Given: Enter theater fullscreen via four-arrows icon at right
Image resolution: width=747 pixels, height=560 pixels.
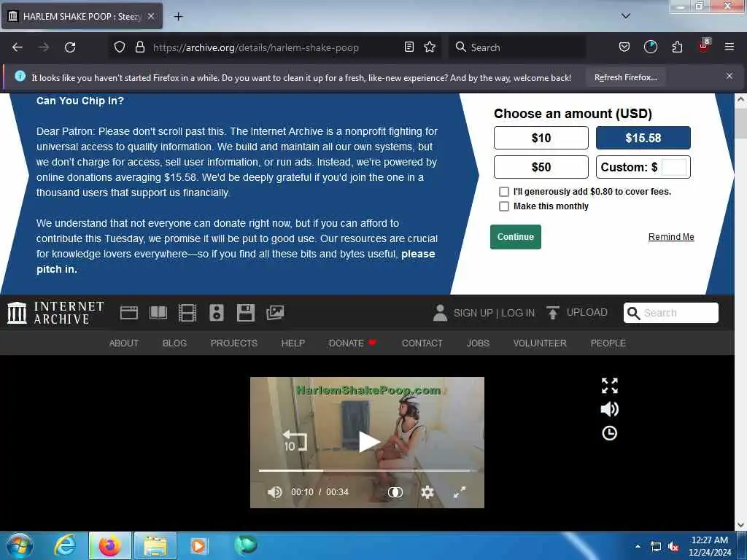Looking at the screenshot, I should (x=609, y=385).
